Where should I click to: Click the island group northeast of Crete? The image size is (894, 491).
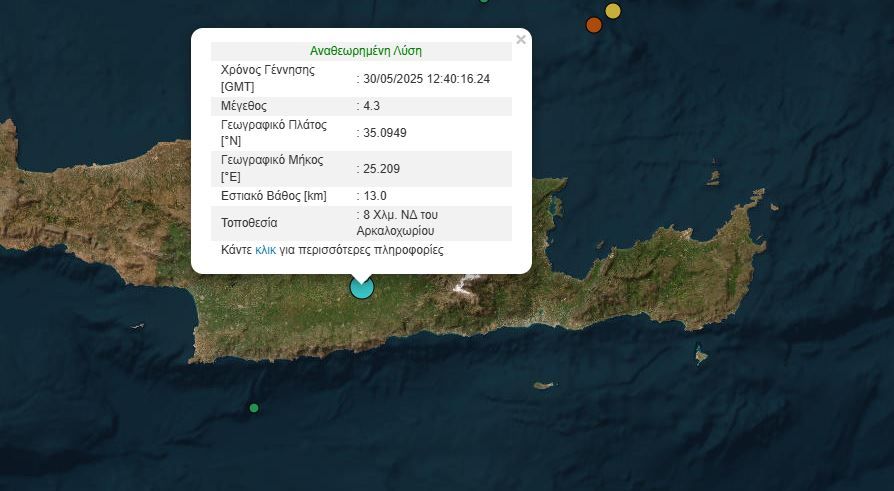tap(712, 178)
